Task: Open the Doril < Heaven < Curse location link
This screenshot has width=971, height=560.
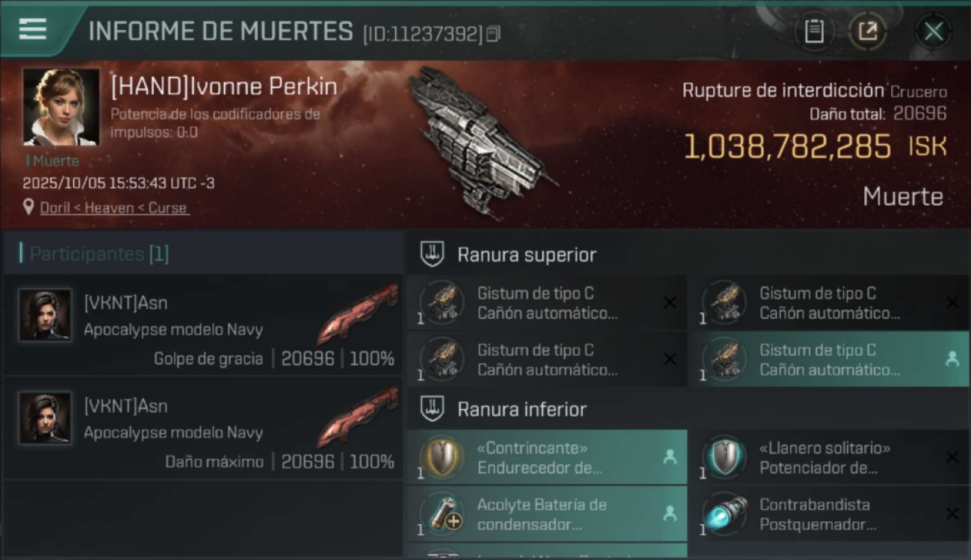Action: tap(114, 208)
